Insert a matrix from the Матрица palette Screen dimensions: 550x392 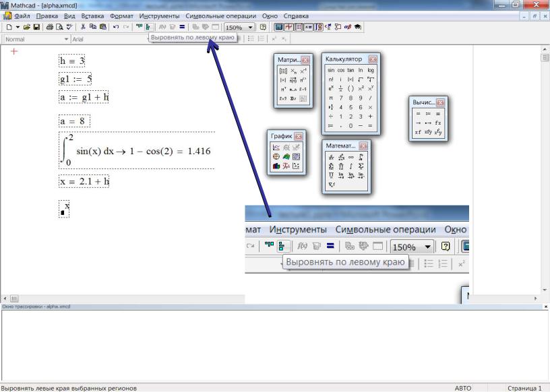(x=283, y=71)
